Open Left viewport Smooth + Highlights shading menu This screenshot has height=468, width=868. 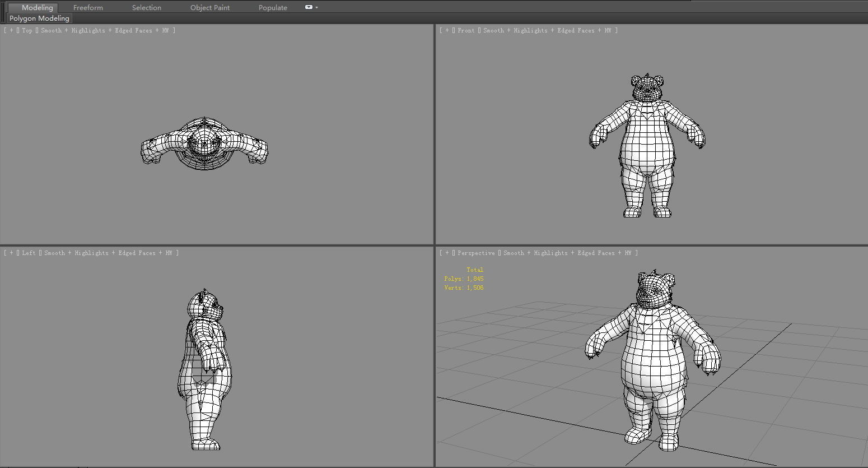point(108,253)
